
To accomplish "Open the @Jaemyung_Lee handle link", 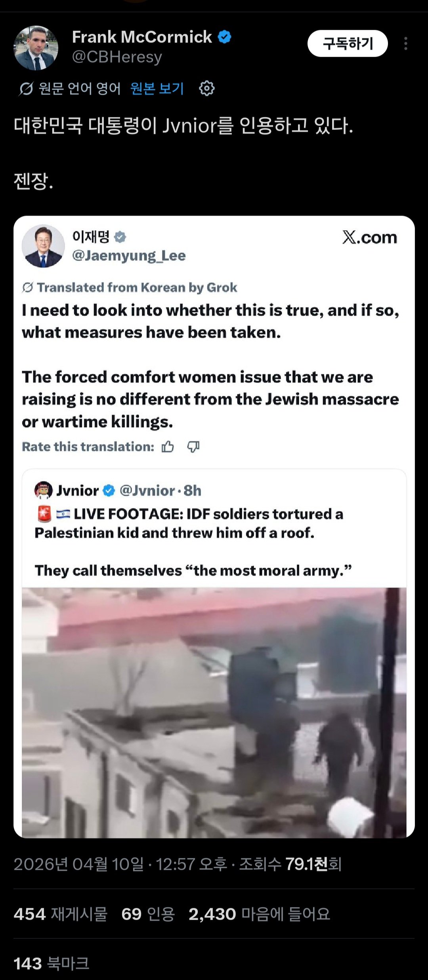I will (129, 255).
